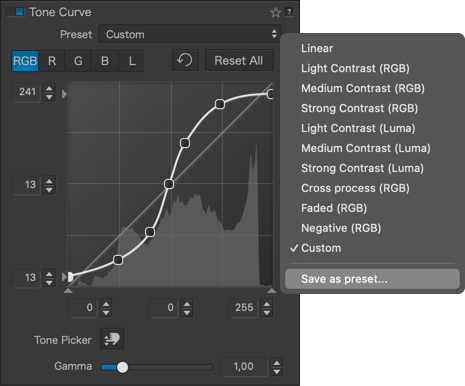
Task: Click the arrow marker beside 241 value
Action: pyautogui.click(x=64, y=94)
